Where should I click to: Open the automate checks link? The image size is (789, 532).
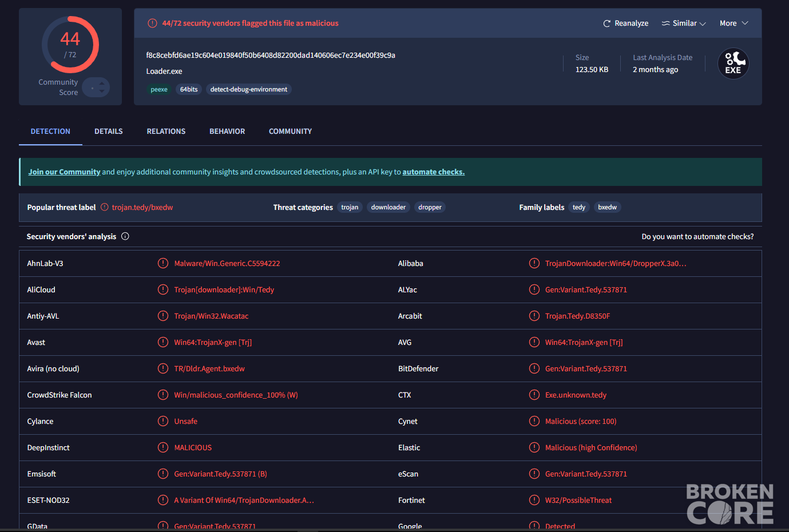pos(434,172)
